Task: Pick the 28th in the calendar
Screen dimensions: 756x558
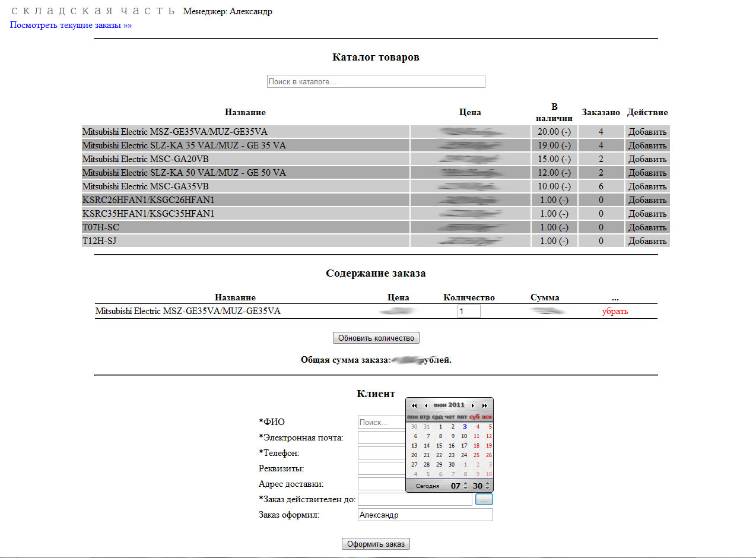Action: pyautogui.click(x=427, y=464)
